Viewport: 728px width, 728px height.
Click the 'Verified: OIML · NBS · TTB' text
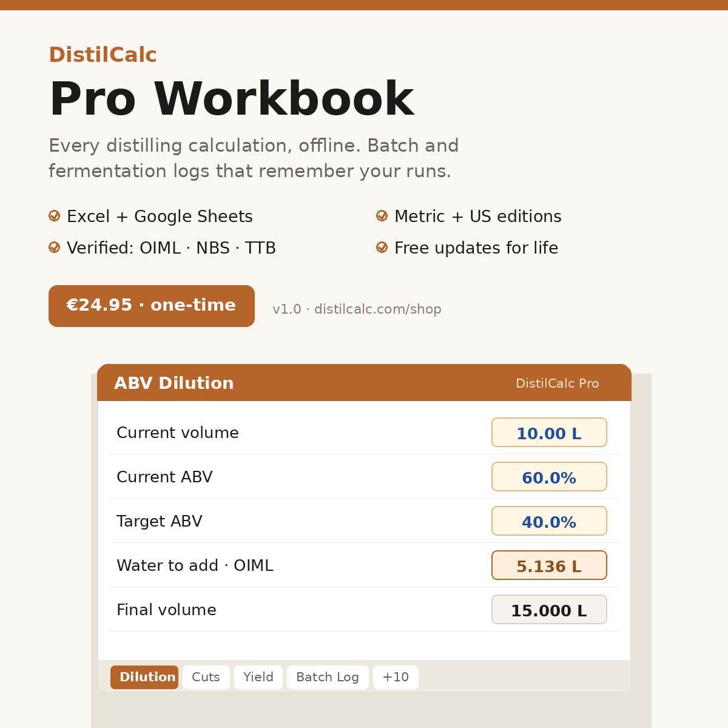pyautogui.click(x=171, y=248)
